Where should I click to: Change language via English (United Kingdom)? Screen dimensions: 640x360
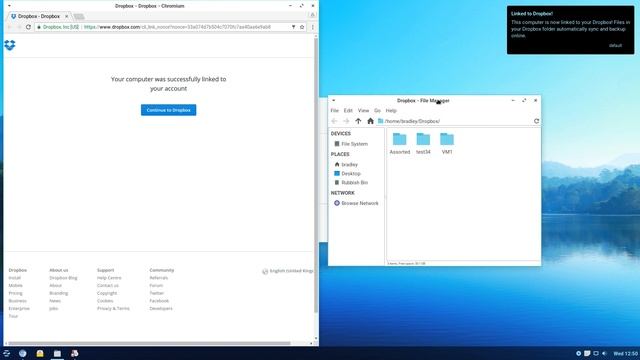(288, 271)
